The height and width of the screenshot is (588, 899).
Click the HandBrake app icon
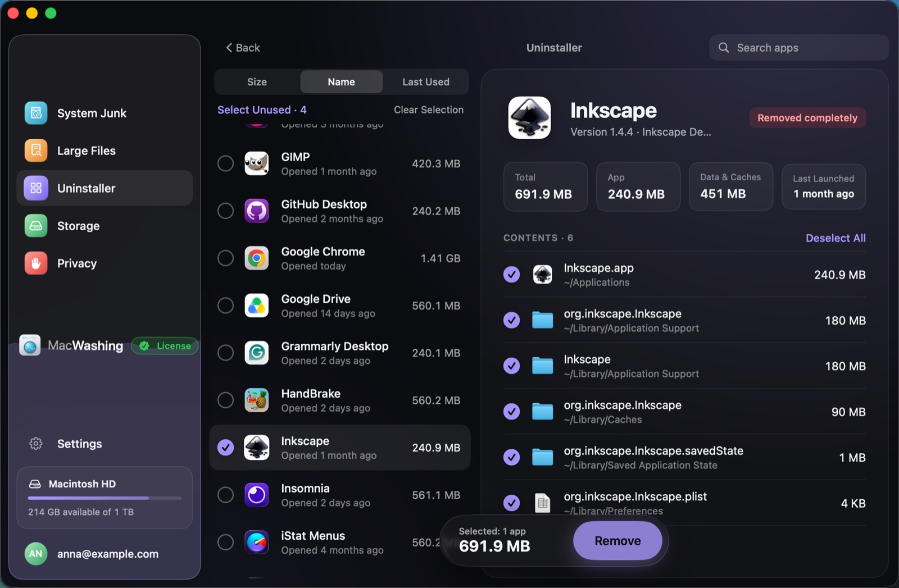pyautogui.click(x=257, y=400)
